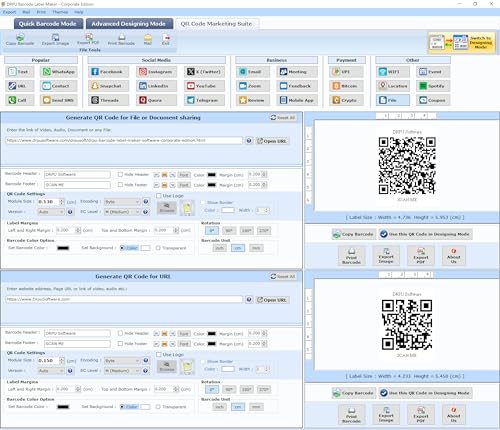Click Open URL button in URL panel
Image resolution: width=500 pixels, height=430 pixels.
pyautogui.click(x=272, y=300)
